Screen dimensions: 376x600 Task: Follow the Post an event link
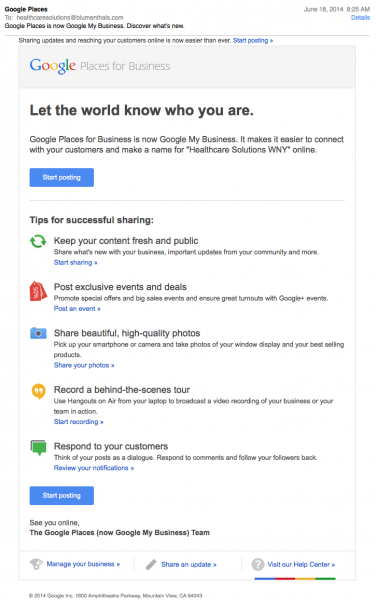pyautogui.click(x=77, y=309)
